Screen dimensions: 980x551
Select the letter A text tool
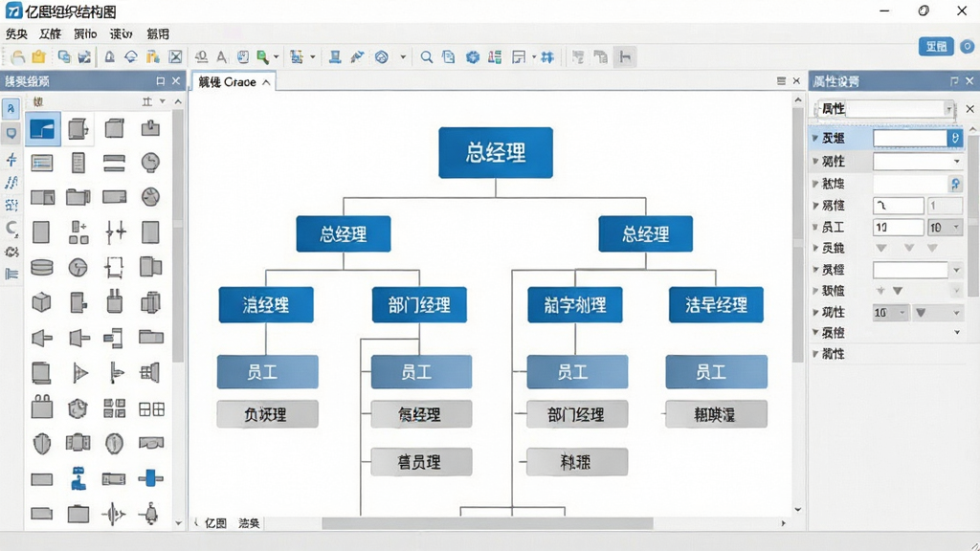(x=221, y=56)
